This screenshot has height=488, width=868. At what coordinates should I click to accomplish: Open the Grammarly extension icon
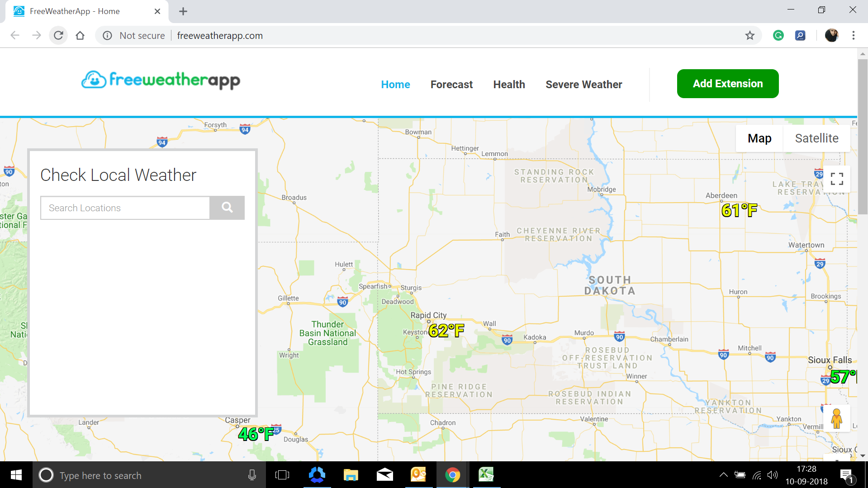pyautogui.click(x=778, y=35)
